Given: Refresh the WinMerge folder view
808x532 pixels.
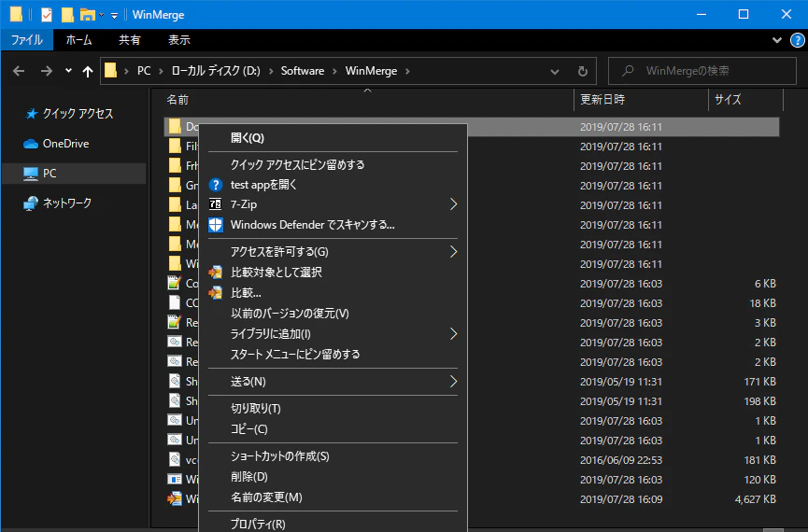Looking at the screenshot, I should pyautogui.click(x=583, y=71).
